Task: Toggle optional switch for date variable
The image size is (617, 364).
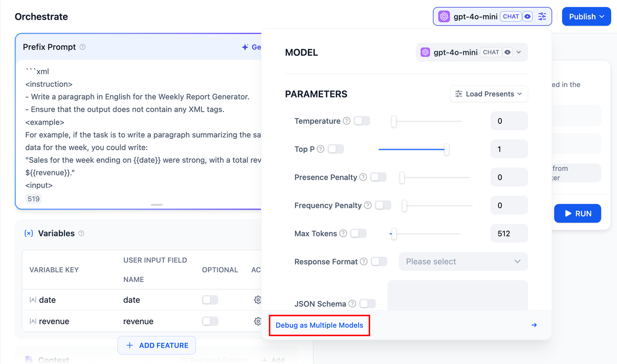Action: 210,300
